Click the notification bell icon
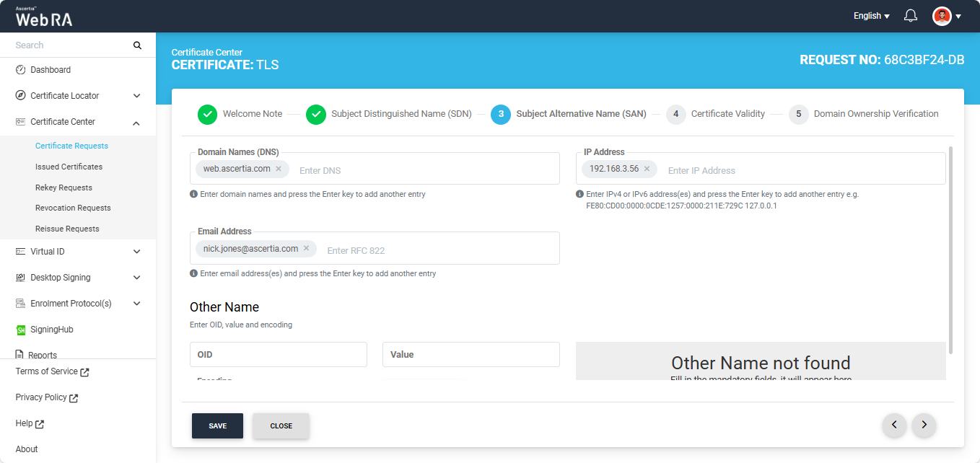This screenshot has width=980, height=463. tap(911, 16)
